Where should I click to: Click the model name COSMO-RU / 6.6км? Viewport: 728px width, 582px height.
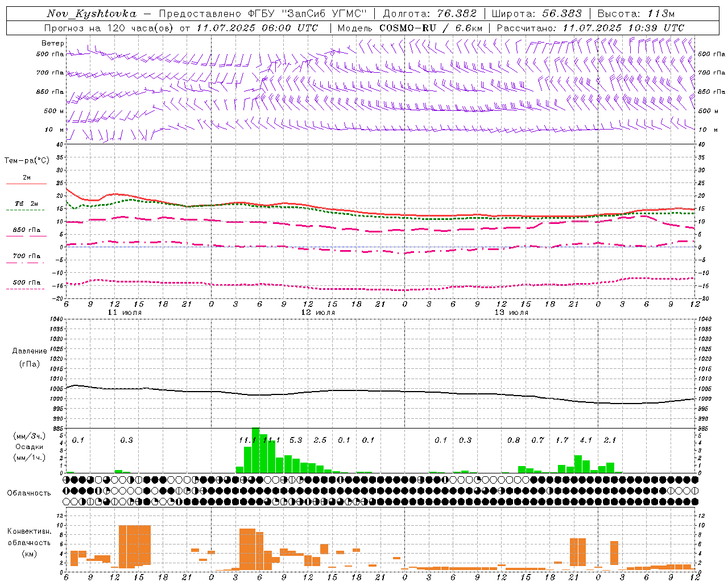pos(431,28)
